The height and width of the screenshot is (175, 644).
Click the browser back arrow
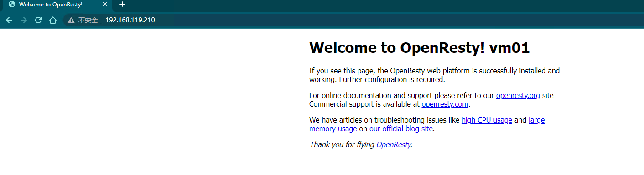pyautogui.click(x=9, y=20)
